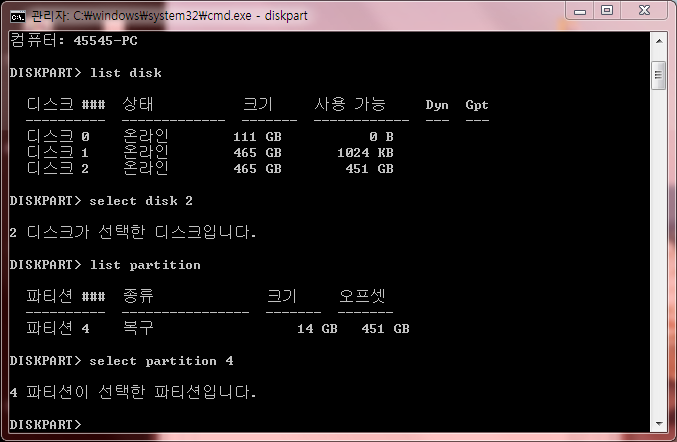Click the last empty DISKPART> prompt

[x=45, y=424]
